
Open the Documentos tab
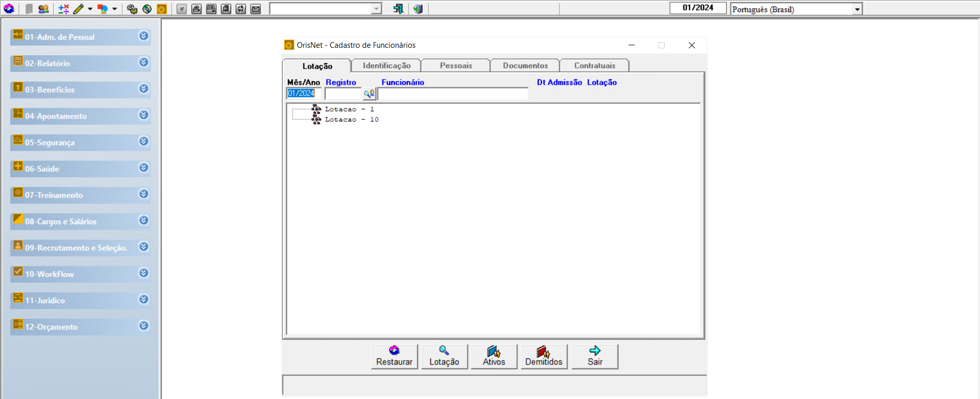pos(525,66)
